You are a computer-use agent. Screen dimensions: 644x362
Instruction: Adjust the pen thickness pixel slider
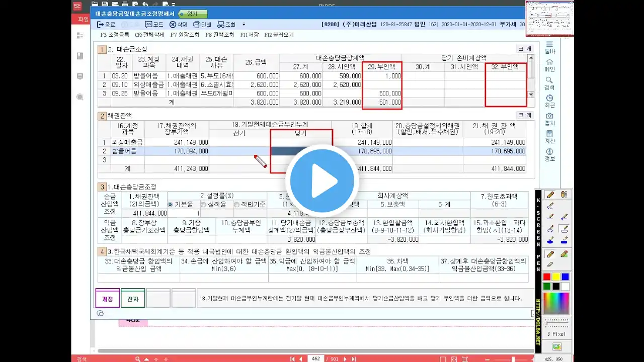pos(556,323)
